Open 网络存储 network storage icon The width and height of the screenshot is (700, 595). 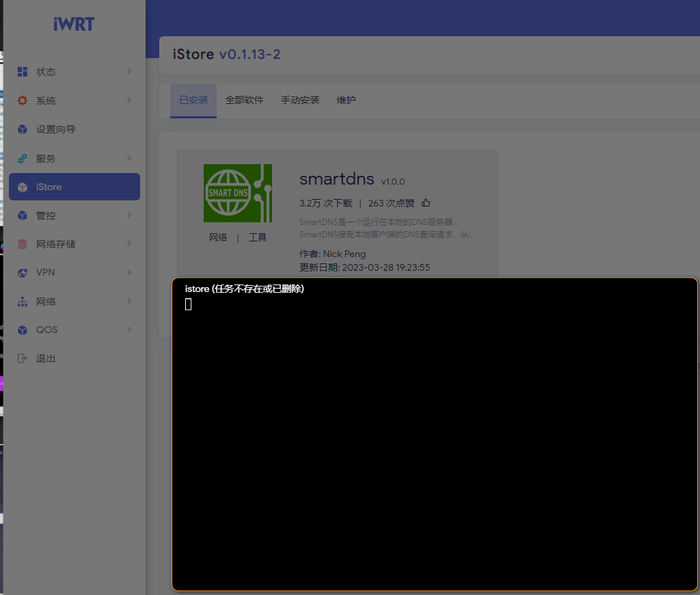click(x=24, y=243)
